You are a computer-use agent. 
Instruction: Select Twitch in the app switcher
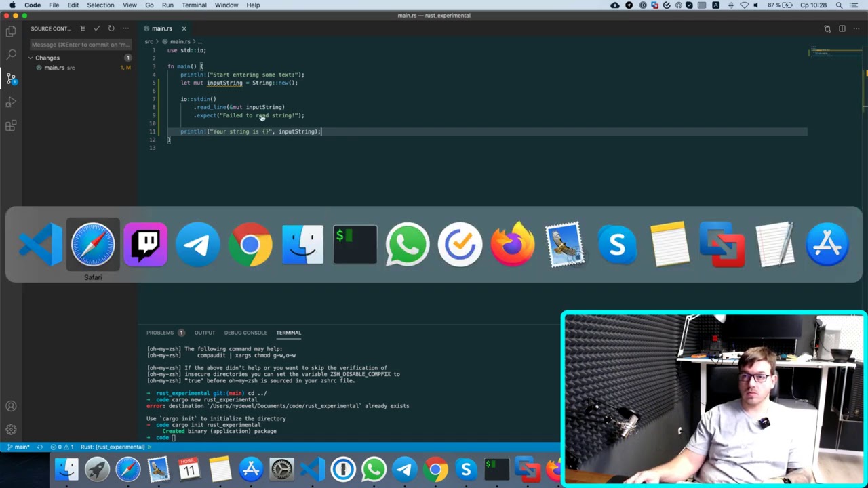coord(145,244)
